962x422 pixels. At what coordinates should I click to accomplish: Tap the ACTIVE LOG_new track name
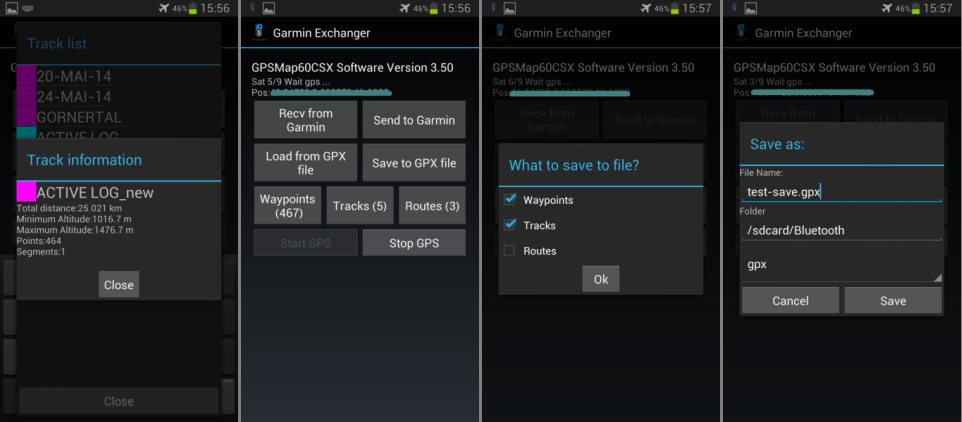click(x=95, y=193)
